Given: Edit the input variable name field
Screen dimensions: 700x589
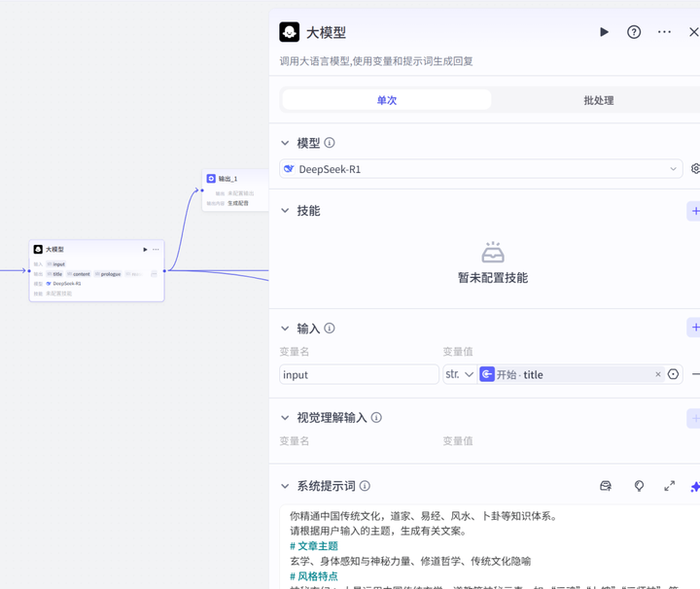Looking at the screenshot, I should [359, 374].
